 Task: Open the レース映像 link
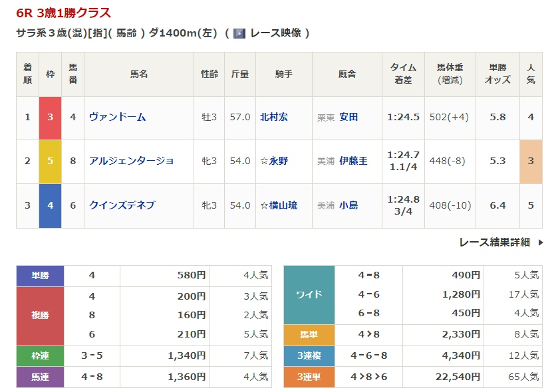pos(275,33)
